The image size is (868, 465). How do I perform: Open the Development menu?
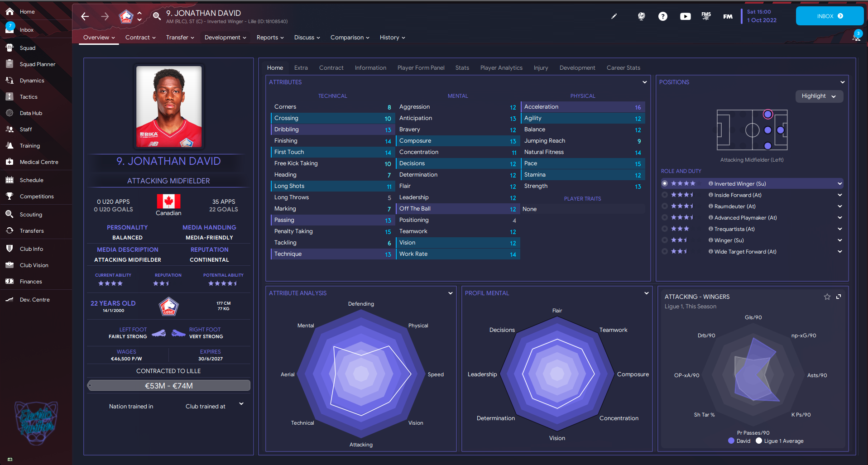pyautogui.click(x=225, y=37)
